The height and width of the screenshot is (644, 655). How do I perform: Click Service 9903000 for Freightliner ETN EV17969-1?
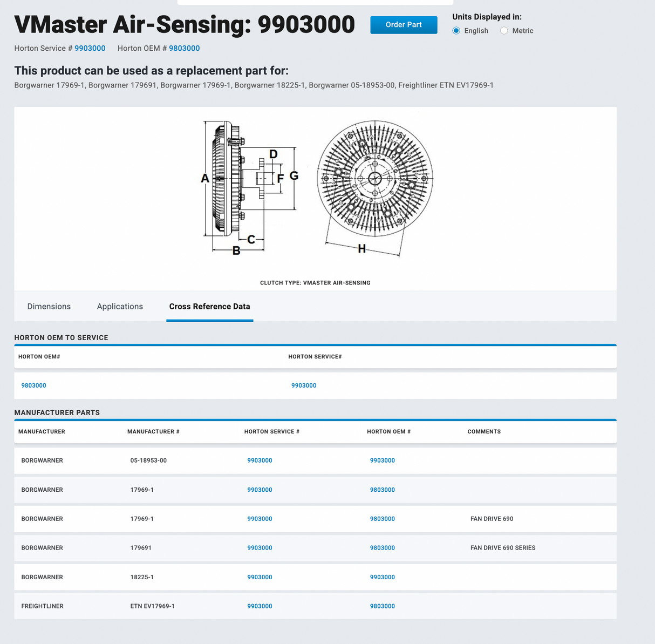point(260,606)
